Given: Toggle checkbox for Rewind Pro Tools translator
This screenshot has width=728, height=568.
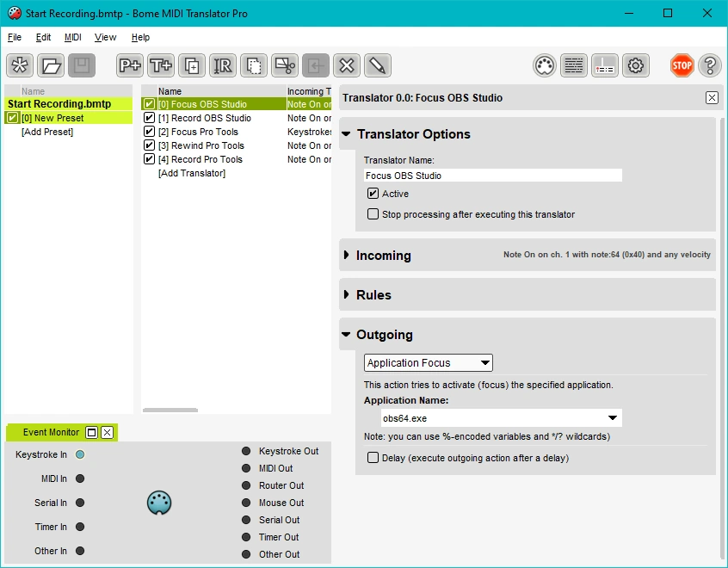Looking at the screenshot, I should pos(150,145).
